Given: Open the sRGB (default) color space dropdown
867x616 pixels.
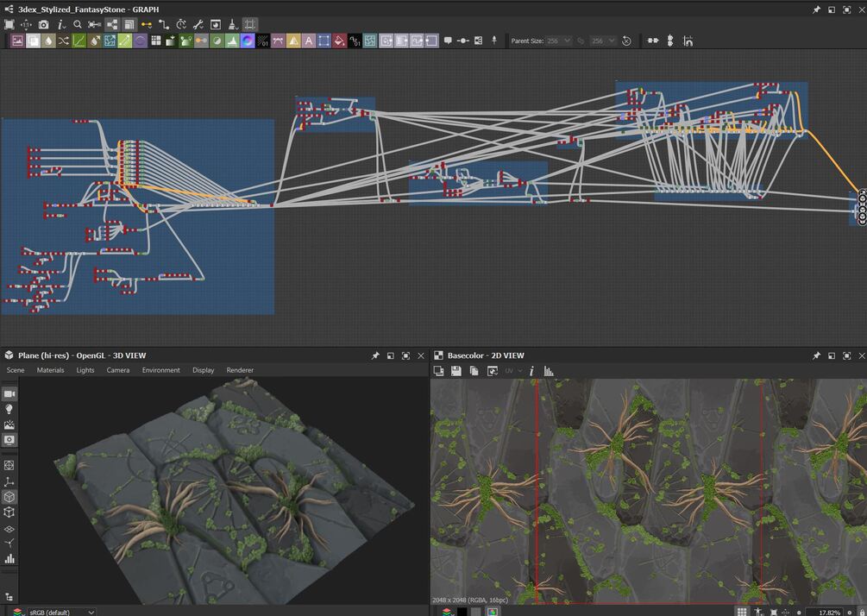Looking at the screenshot, I should click(62, 612).
